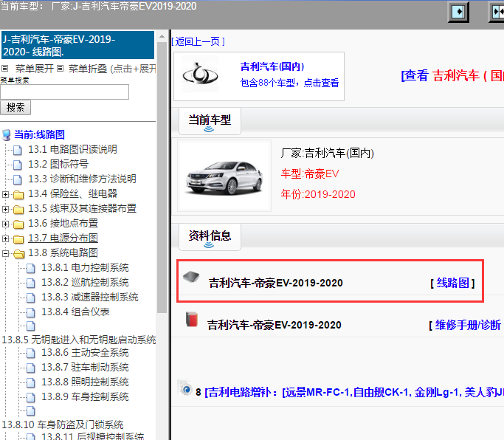Open 13.8.9 车身控制系统
This screenshot has height=440, width=504.
(x=85, y=397)
